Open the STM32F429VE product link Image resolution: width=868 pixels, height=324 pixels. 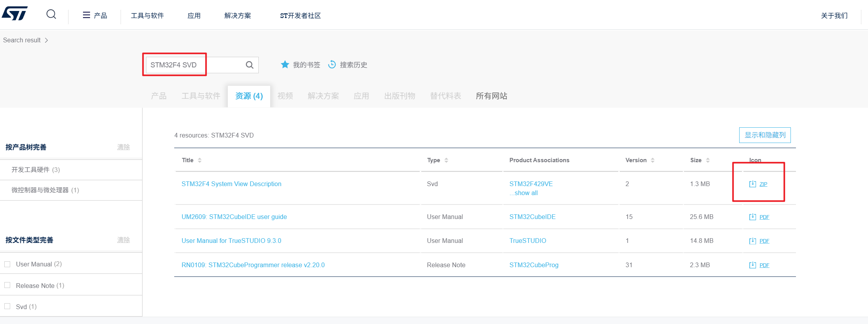[531, 184]
